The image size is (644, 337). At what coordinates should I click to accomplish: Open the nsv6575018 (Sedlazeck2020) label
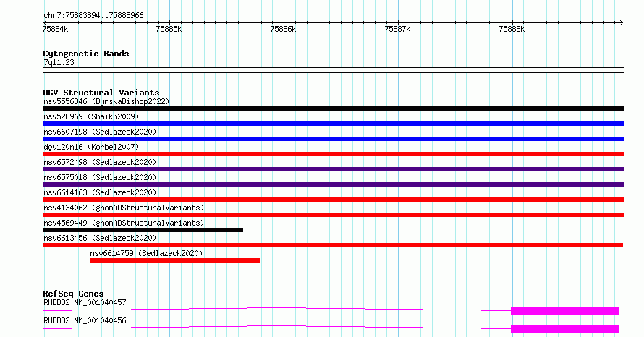(100, 177)
